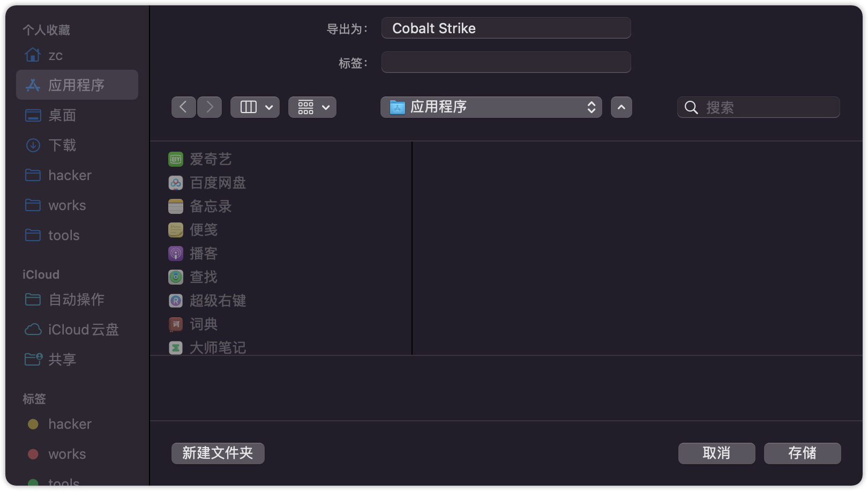
Task: Click the forward navigation arrow
Action: pos(209,107)
